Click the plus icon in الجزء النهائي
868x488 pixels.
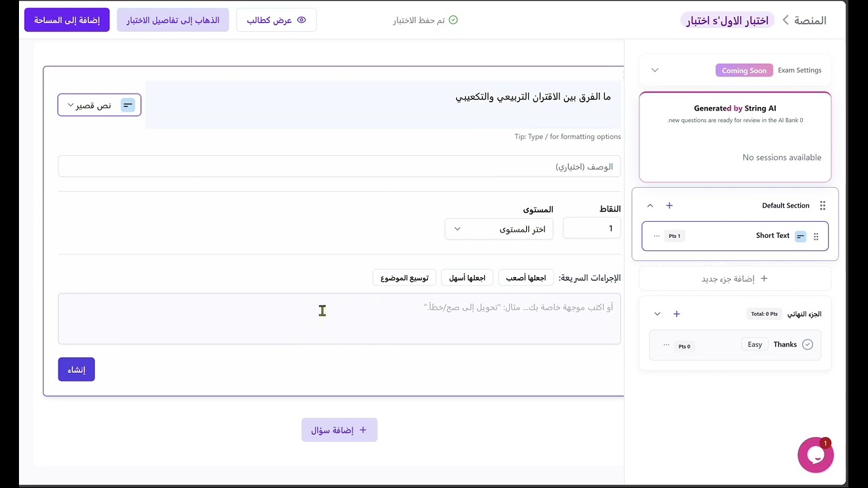pyautogui.click(x=676, y=314)
